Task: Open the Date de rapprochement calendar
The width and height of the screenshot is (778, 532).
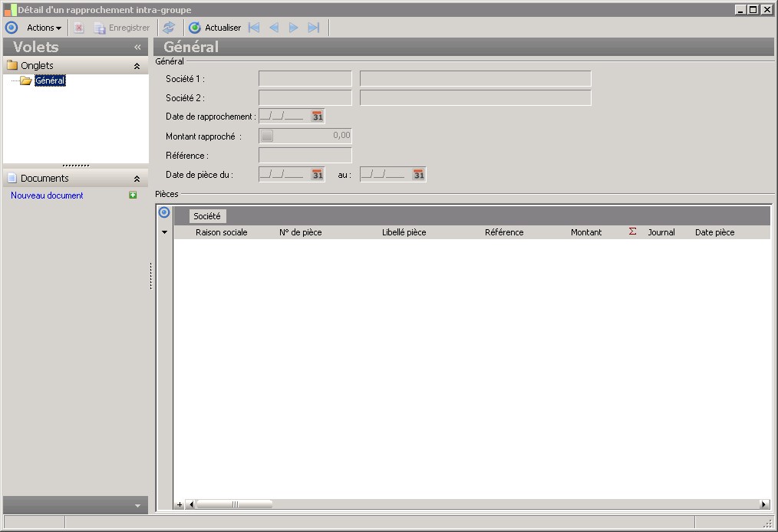Action: tap(318, 117)
